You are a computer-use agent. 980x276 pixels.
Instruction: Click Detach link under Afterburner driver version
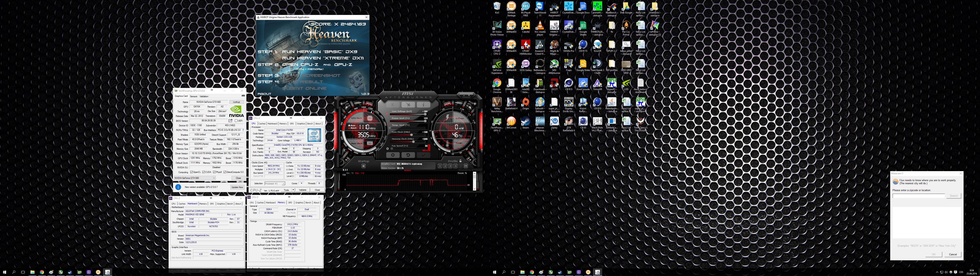[408, 170]
